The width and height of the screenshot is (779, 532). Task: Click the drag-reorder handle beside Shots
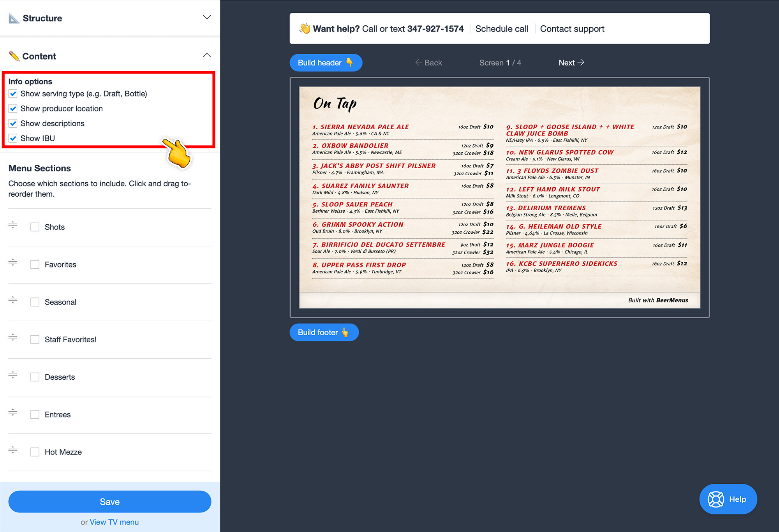(x=13, y=225)
